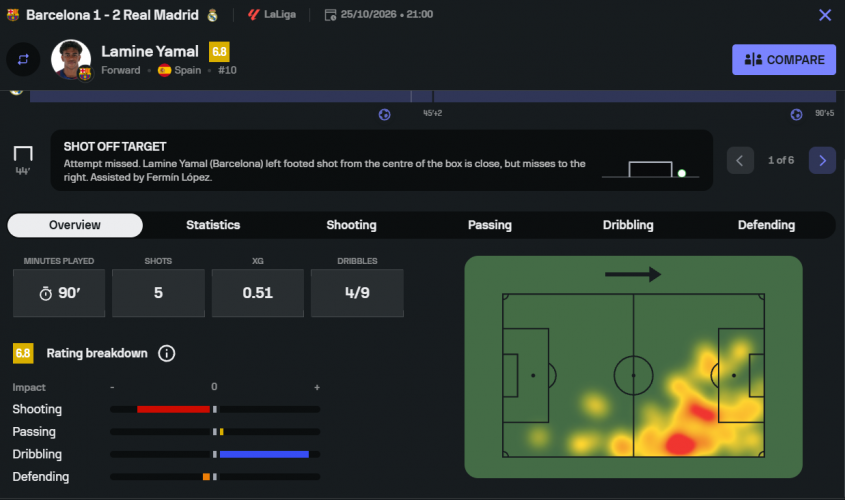Click Lamine Yamal's profile photo
845x500 pixels.
[71, 59]
